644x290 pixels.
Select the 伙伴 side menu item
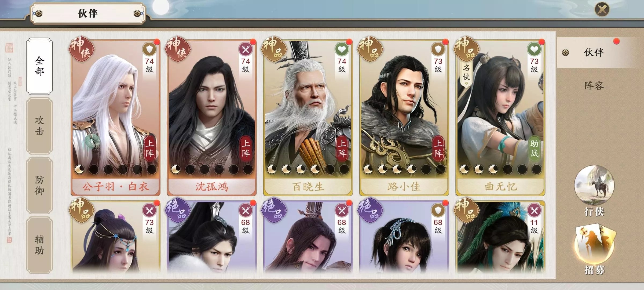594,52
